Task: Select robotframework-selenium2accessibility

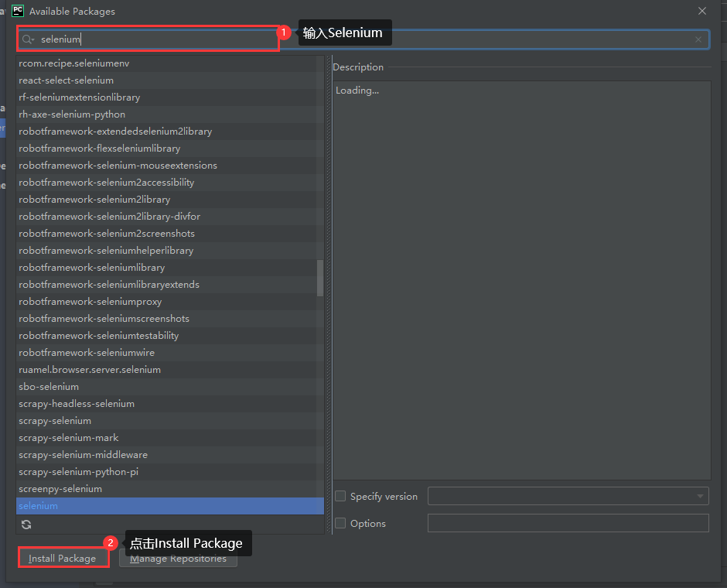Action: point(169,183)
